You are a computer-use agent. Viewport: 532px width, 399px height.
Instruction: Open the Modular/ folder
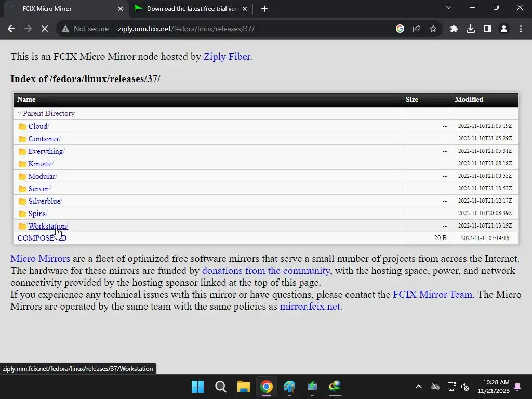pyautogui.click(x=43, y=176)
